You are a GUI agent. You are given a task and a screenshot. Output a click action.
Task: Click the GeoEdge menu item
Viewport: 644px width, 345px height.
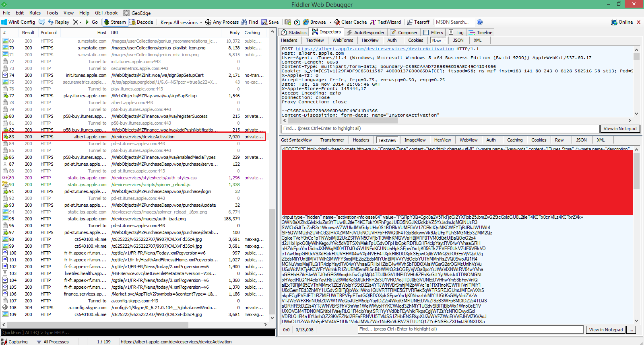(x=137, y=13)
